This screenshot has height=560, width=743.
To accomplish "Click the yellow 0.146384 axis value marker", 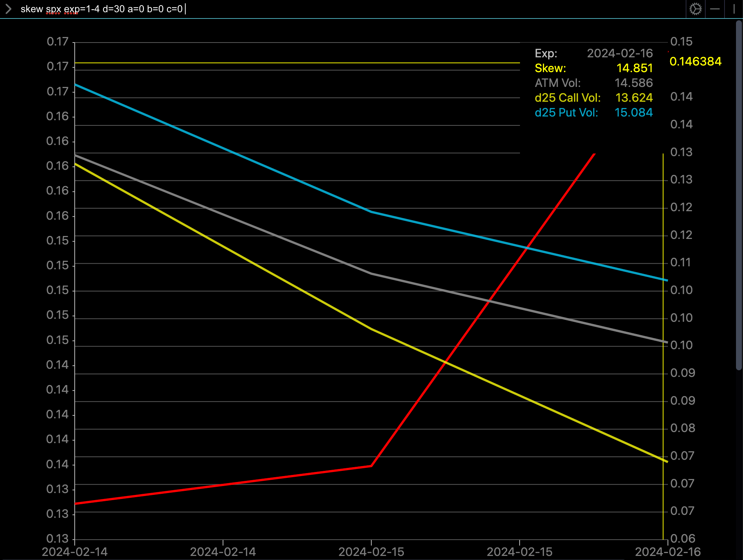I will (695, 61).
